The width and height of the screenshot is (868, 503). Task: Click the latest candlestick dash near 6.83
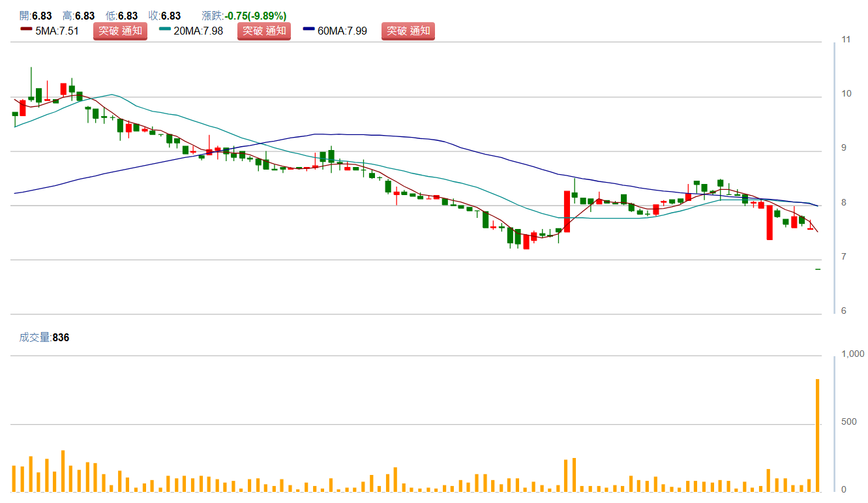[818, 269]
